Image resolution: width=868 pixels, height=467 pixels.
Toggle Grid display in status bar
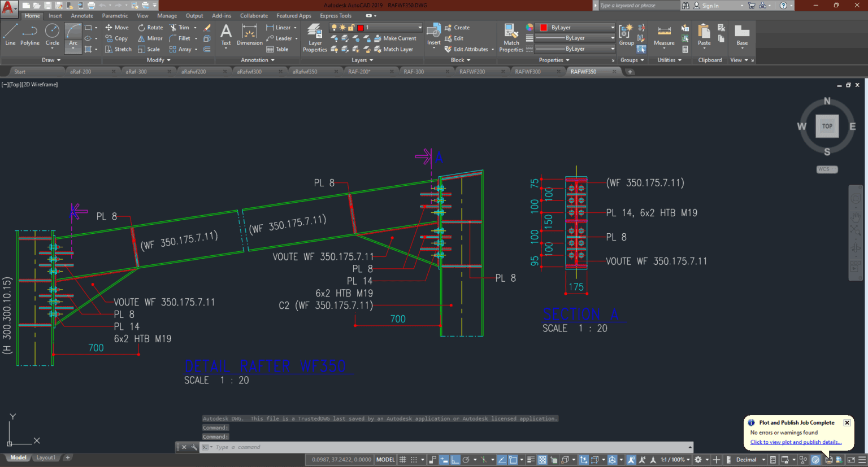tap(403, 459)
